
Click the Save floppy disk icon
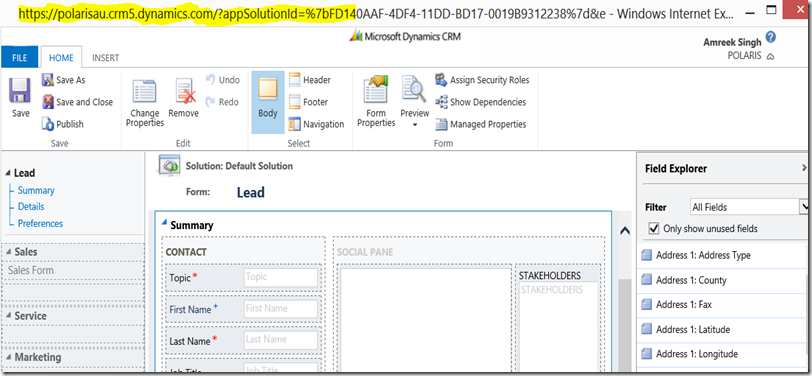point(20,91)
